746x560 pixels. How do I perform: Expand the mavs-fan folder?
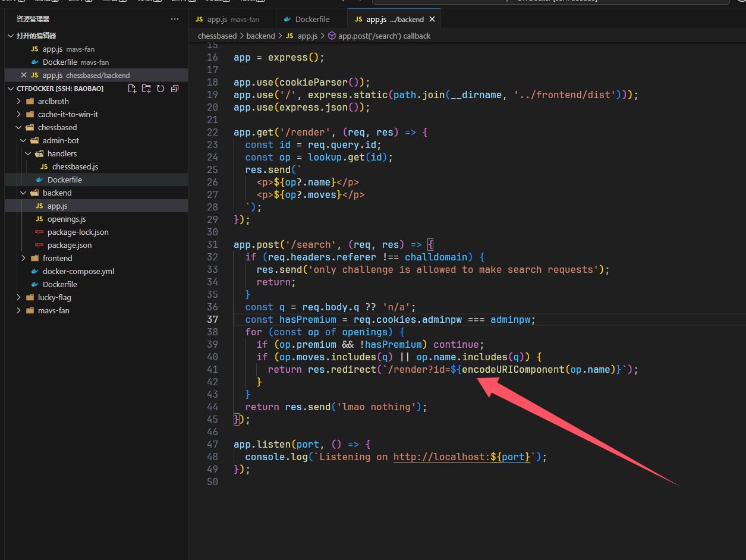point(53,310)
